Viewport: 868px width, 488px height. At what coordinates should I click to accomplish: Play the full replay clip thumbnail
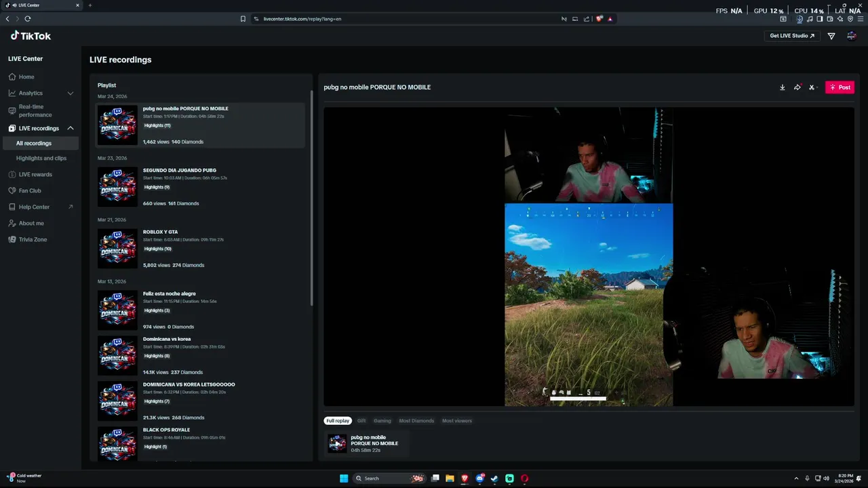(x=337, y=444)
